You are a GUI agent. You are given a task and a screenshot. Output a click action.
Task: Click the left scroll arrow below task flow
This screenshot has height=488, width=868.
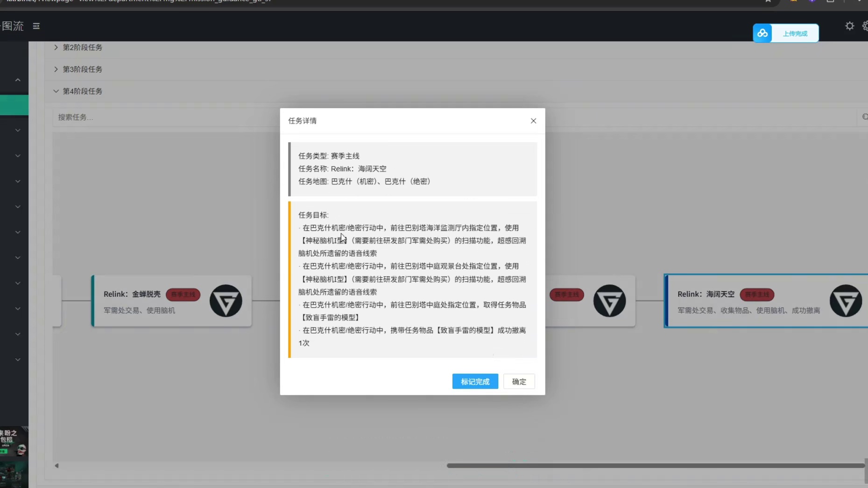pos(56,466)
